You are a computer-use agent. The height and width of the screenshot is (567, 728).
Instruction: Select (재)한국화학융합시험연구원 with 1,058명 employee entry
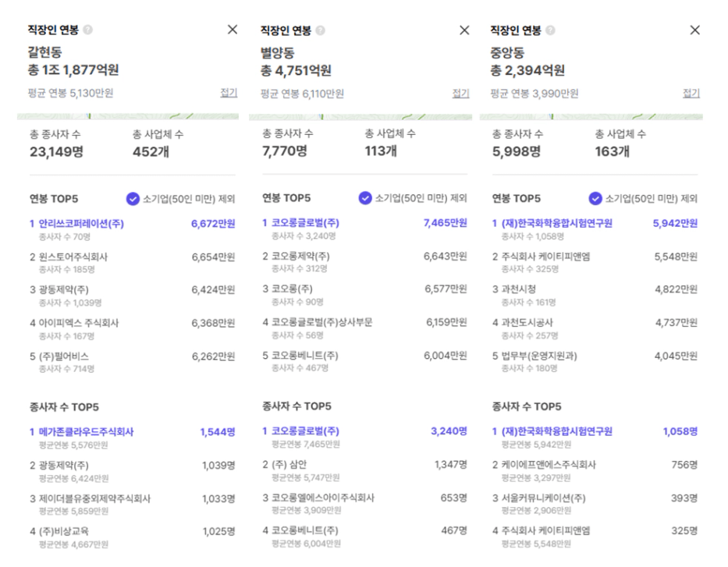(595, 438)
